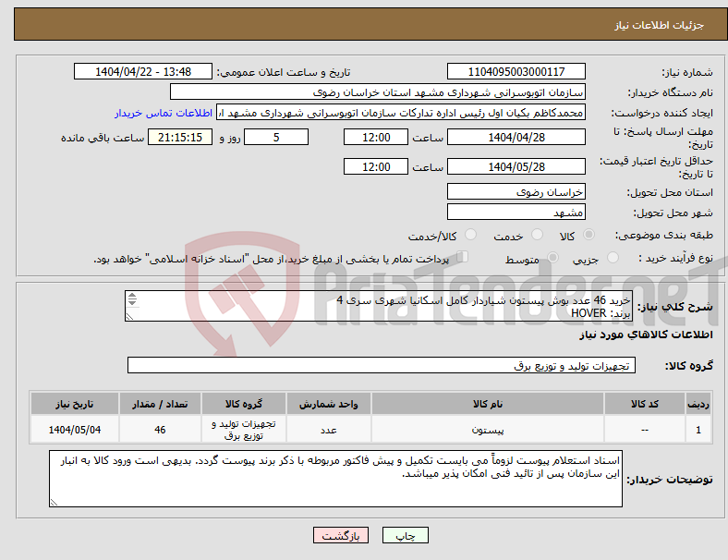Click the goods group cell in table row
The height and width of the screenshot is (560, 728).
coord(244,430)
